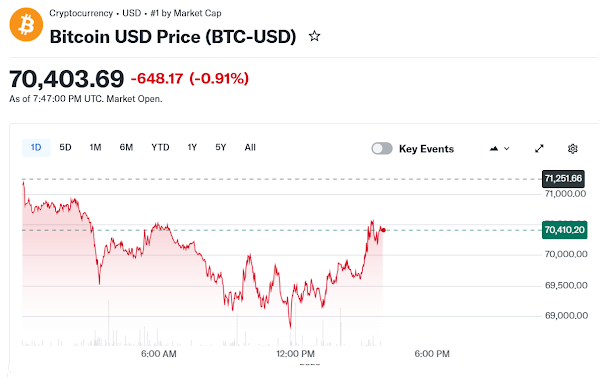Image resolution: width=600 pixels, height=379 pixels.
Task: Click the red current price dot
Action: (x=383, y=230)
